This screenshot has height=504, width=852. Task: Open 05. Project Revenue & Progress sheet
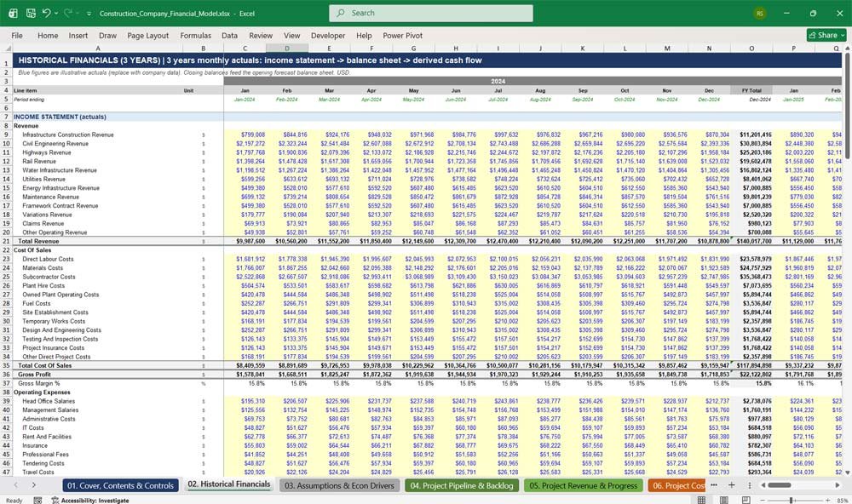point(583,485)
